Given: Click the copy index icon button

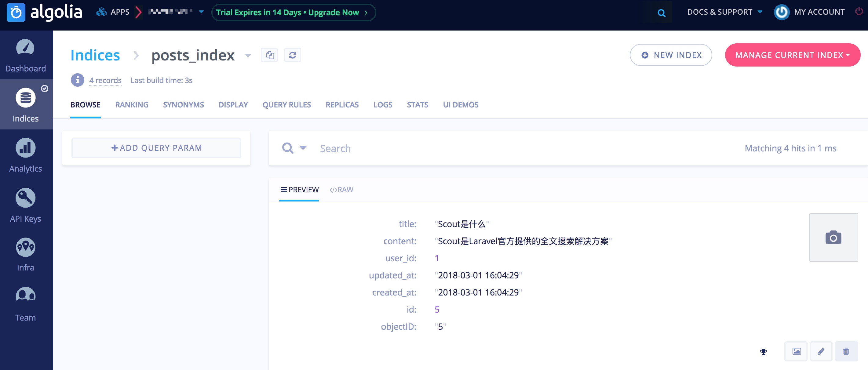Looking at the screenshot, I should coord(270,55).
